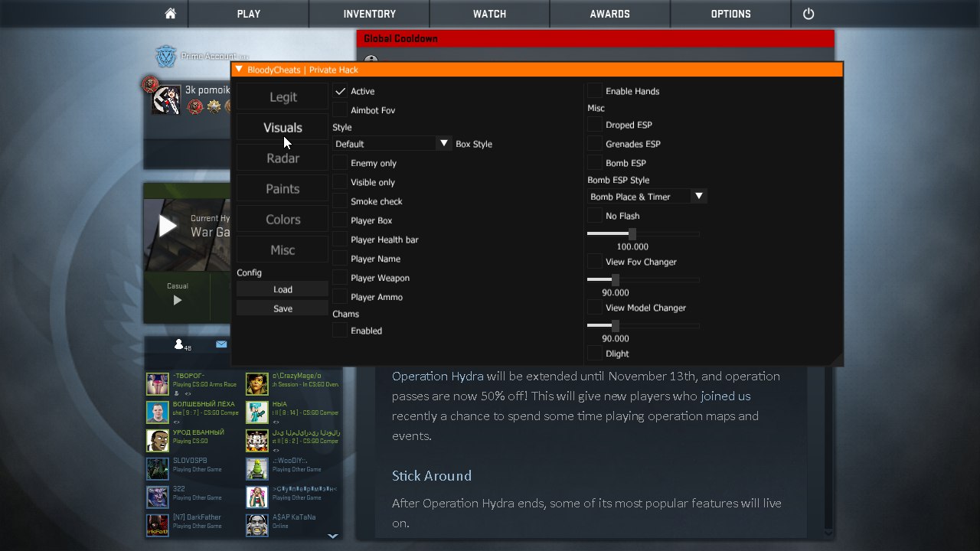Select the -ТВОРОГ- friend avatar

[158, 384]
